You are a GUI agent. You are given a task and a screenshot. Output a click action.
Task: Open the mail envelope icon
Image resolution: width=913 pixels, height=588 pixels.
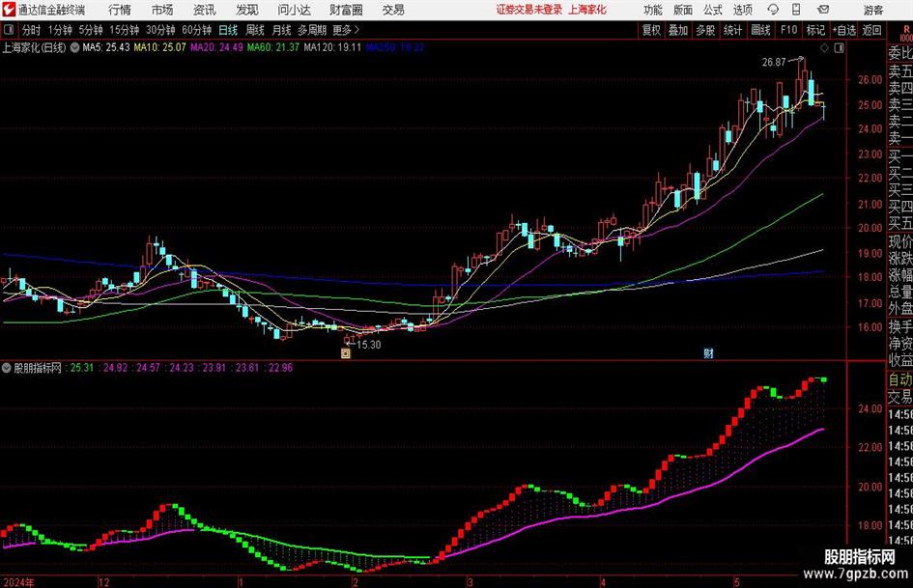[823, 10]
